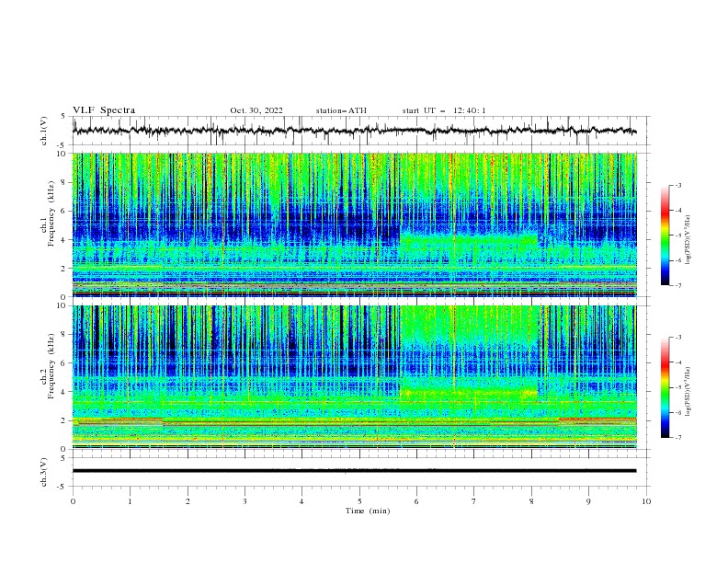Click the thick black ch.3 voltage trace

click(354, 471)
